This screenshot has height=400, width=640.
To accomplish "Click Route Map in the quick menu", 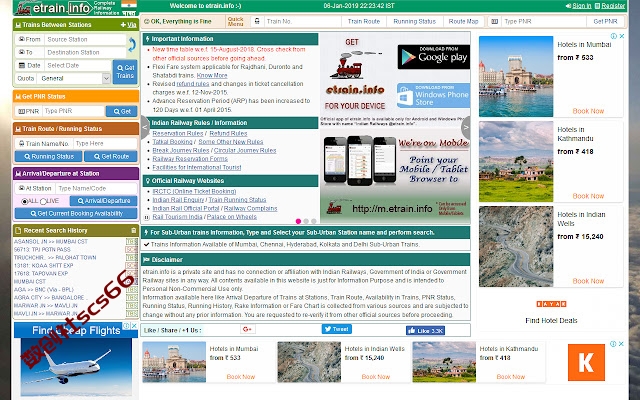I will click(x=463, y=21).
